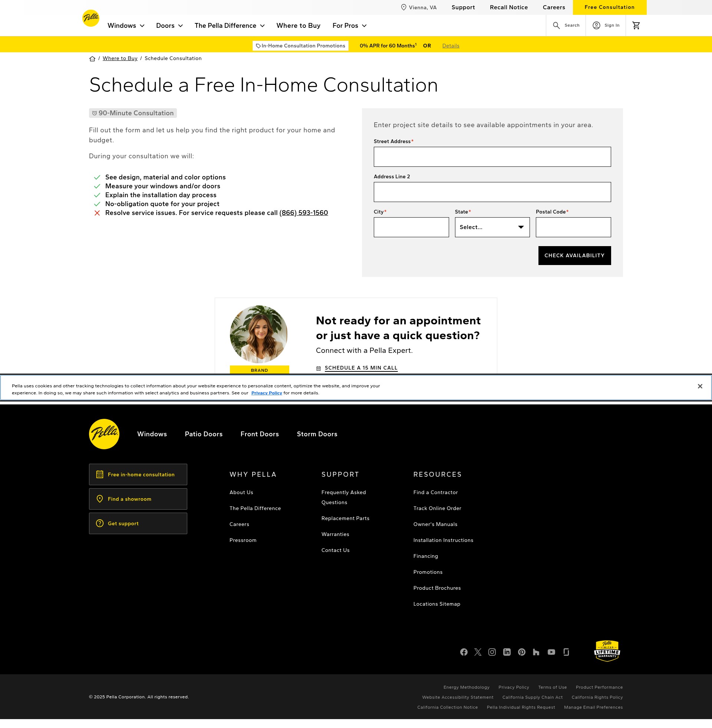Open Pella's Instagram icon
Image resolution: width=712 pixels, height=728 pixels.
492,652
